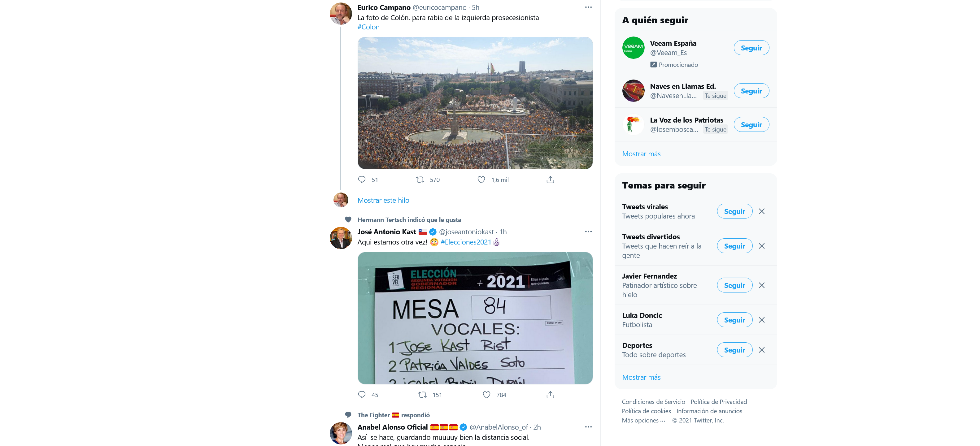Reply to Eurico Campano's Colón tweet

[362, 180]
